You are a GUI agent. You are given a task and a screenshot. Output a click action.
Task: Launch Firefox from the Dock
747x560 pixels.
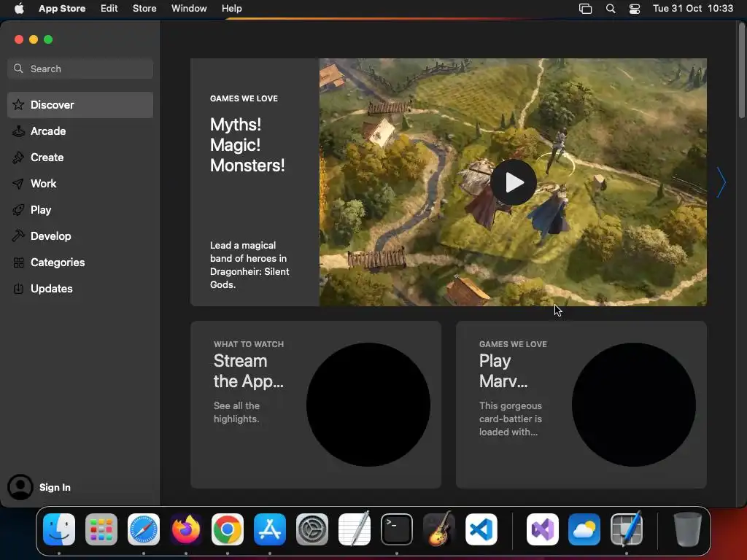tap(186, 529)
